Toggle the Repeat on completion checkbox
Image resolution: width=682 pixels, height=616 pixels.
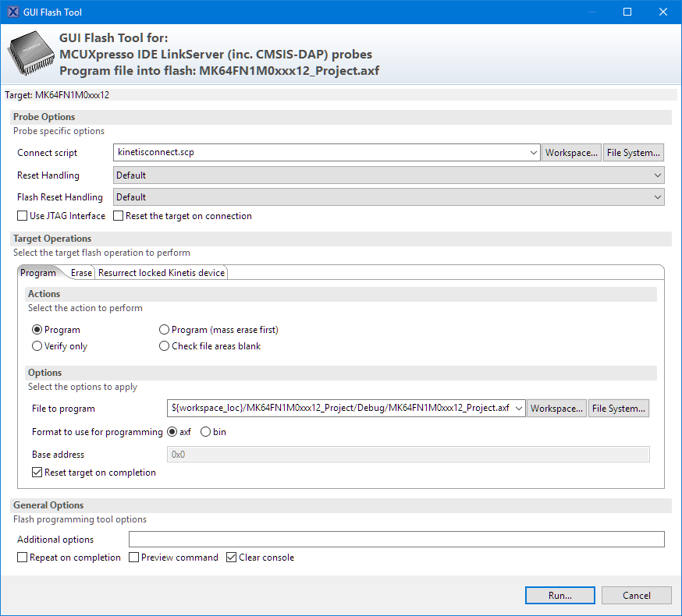[x=23, y=558]
